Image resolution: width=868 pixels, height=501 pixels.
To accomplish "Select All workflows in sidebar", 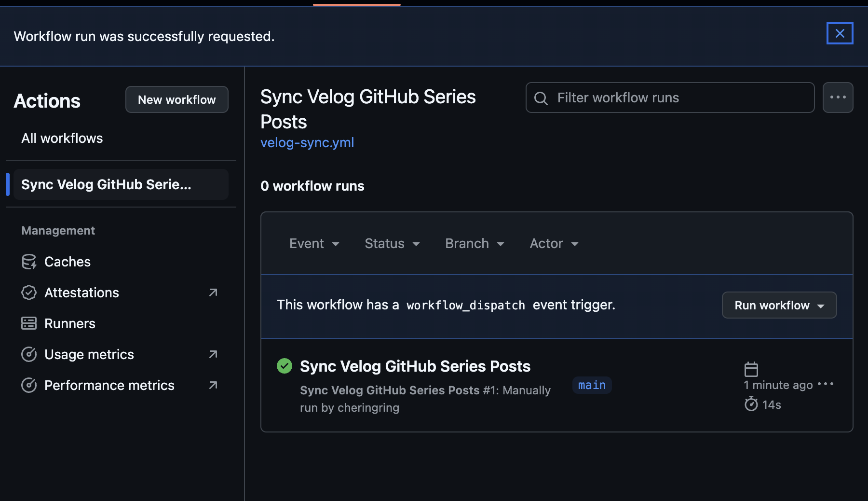I will point(62,139).
